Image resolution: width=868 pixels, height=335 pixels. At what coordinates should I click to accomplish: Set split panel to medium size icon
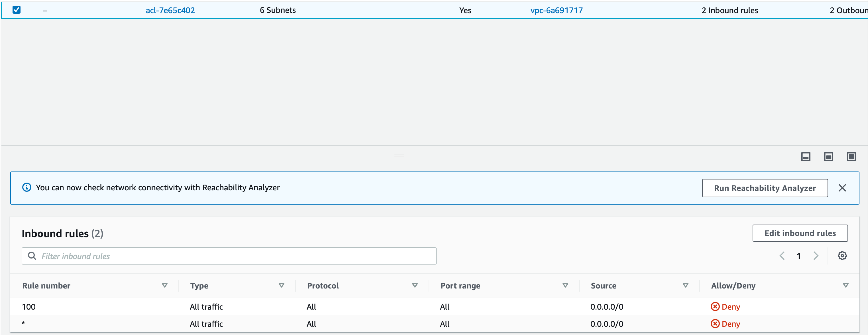828,157
